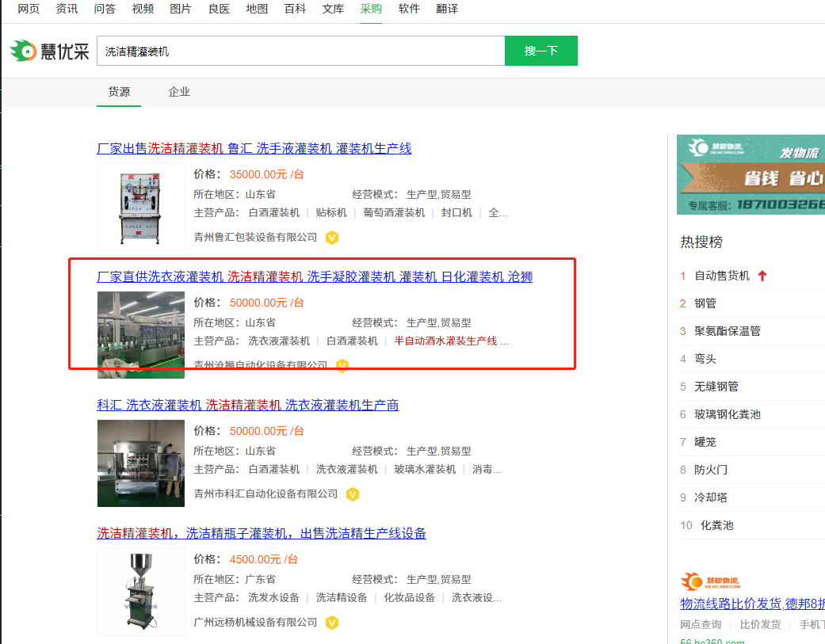825x644 pixels.
Task: Open listing 洗洁精瓶子灌装机 出售洗洁精生产线设备
Action: click(262, 534)
